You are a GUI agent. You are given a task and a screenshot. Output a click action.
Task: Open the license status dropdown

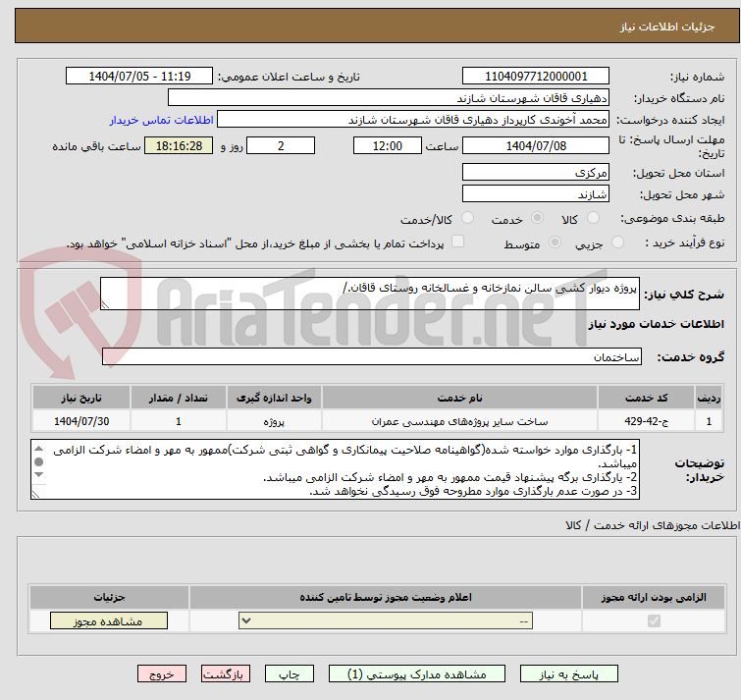point(386,620)
